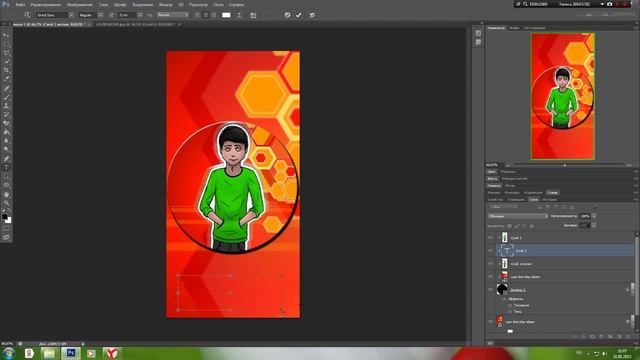Open the anti-aliasing method dropdown

pos(173,15)
